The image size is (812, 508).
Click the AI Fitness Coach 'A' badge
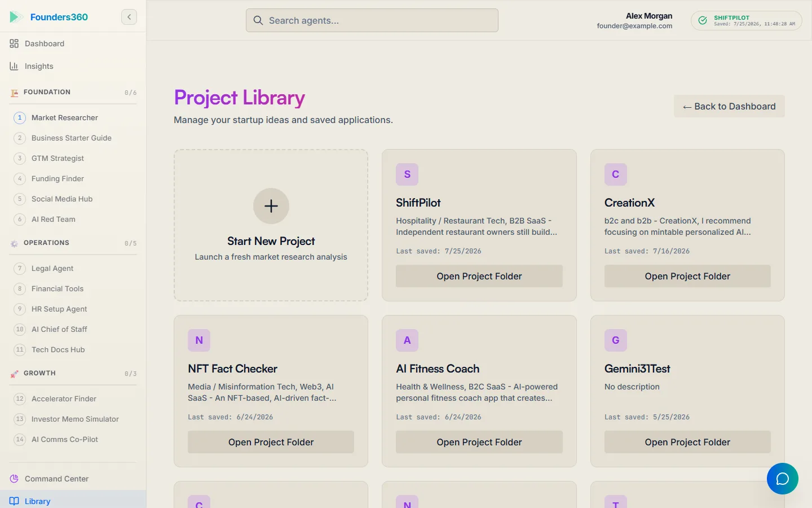407,340
